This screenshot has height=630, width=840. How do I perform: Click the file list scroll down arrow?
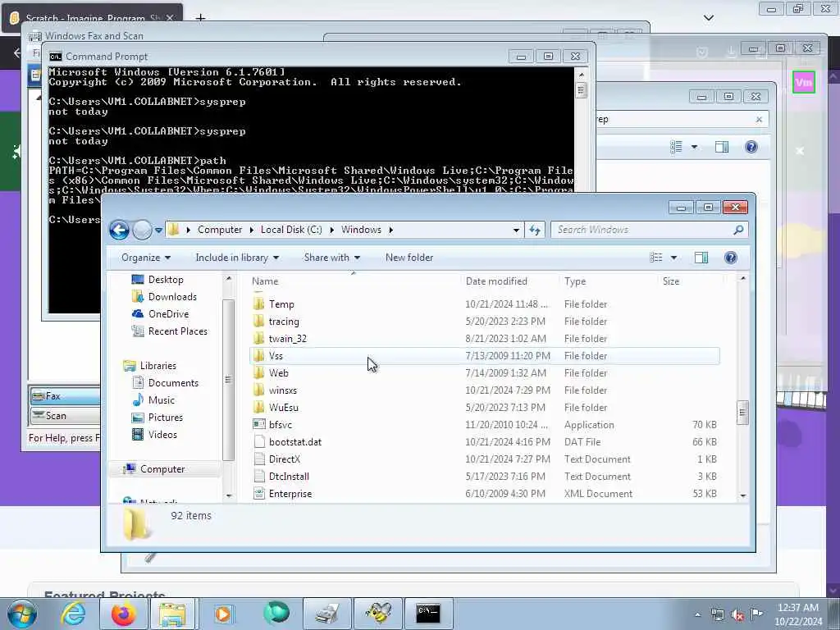click(743, 496)
